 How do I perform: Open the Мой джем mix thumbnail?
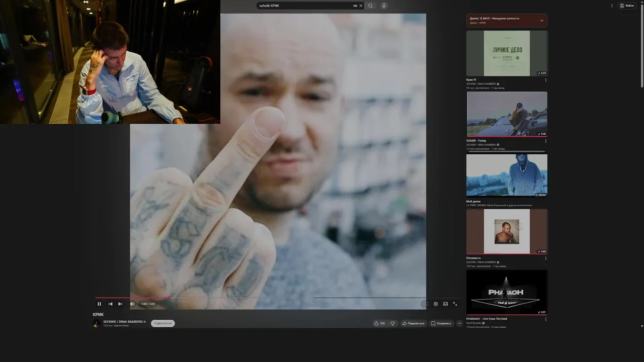point(507,175)
